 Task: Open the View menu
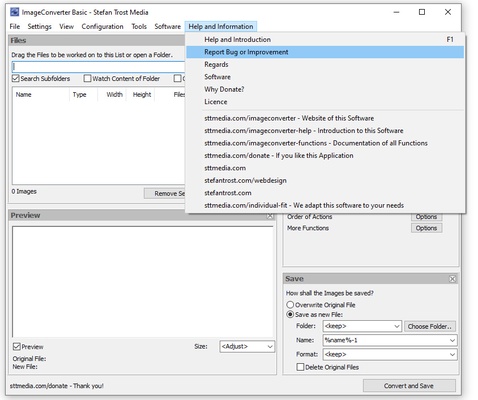[x=66, y=26]
